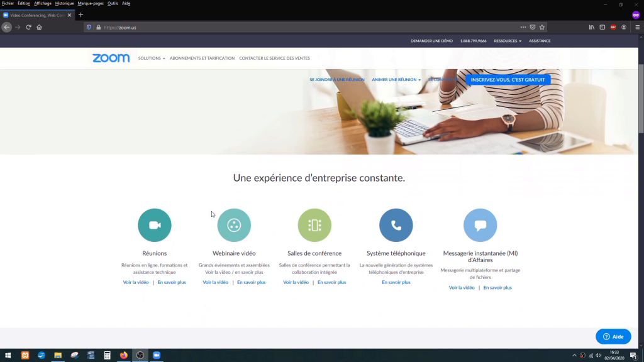644x362 pixels.
Task: Click the padlock site security icon
Action: tap(99, 27)
